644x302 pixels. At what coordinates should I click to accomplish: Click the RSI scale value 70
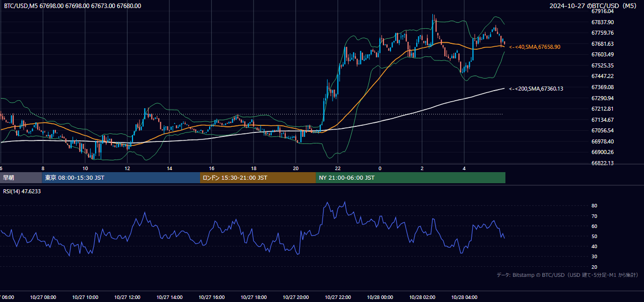pos(595,216)
